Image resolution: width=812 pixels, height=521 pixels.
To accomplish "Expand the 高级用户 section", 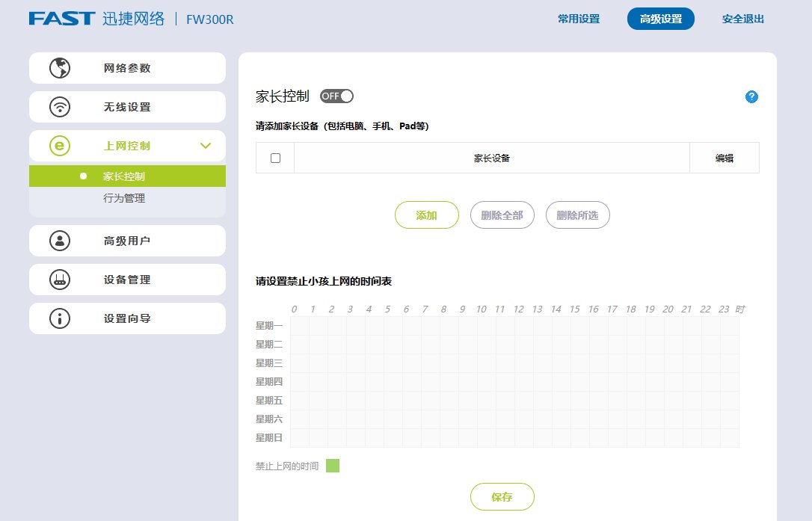I will pos(127,240).
